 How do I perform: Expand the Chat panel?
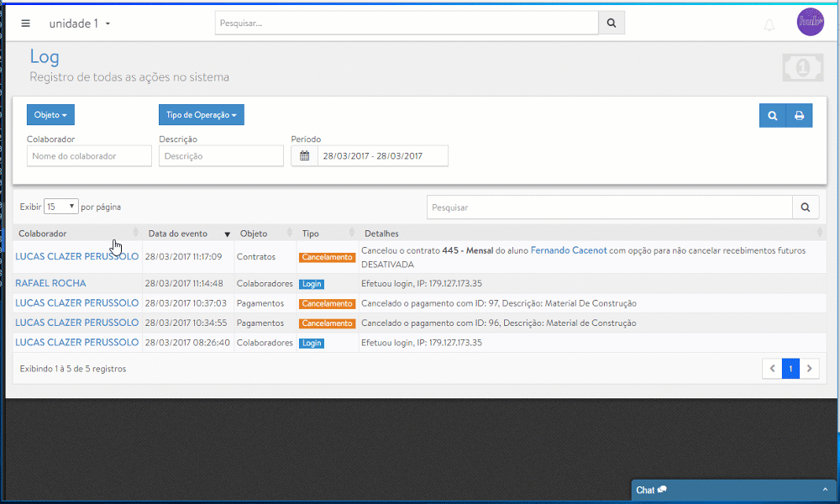[x=733, y=490]
